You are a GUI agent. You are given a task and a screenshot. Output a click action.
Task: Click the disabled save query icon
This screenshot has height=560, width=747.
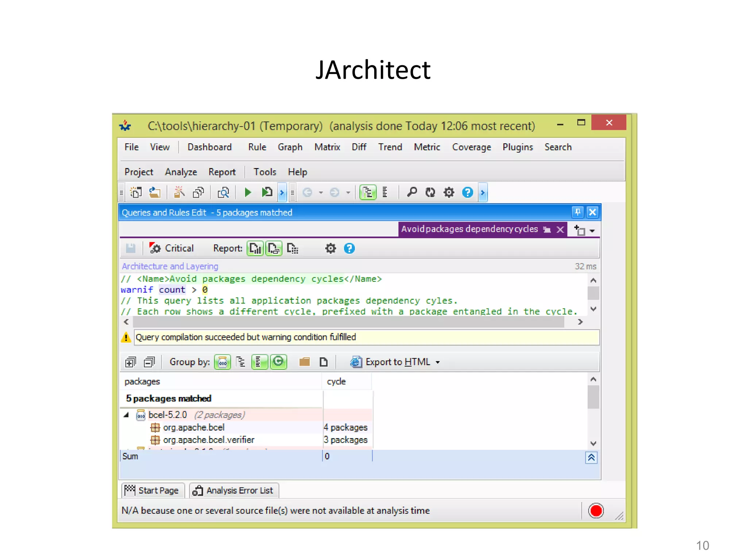pyautogui.click(x=131, y=248)
